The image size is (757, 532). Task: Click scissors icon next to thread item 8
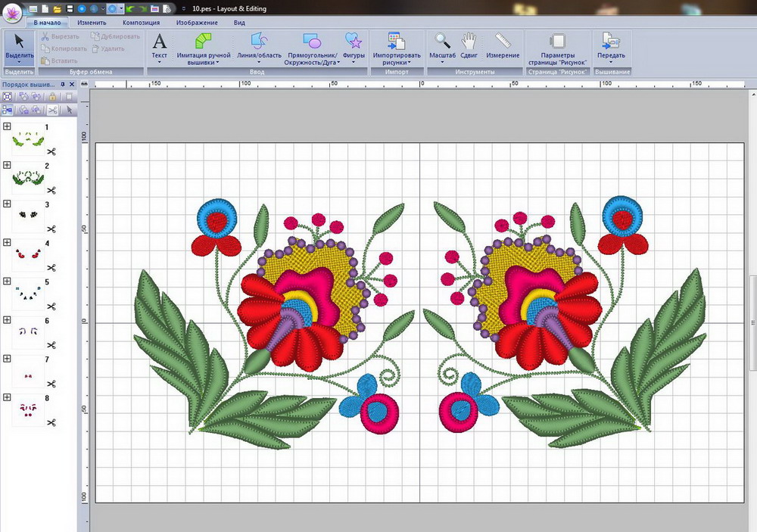[x=51, y=423]
